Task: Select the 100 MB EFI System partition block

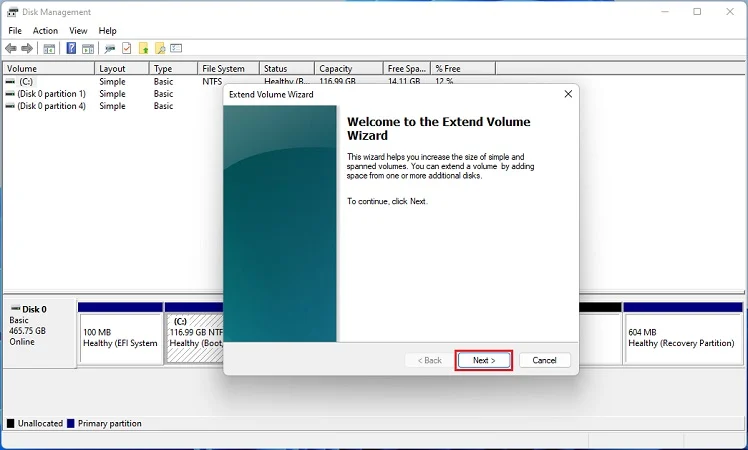Action: point(120,334)
